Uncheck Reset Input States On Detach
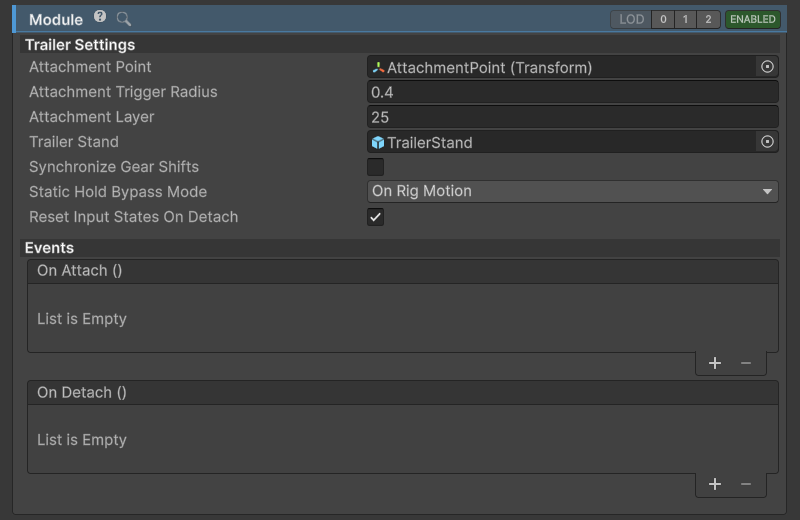This screenshot has width=800, height=520. 376,217
